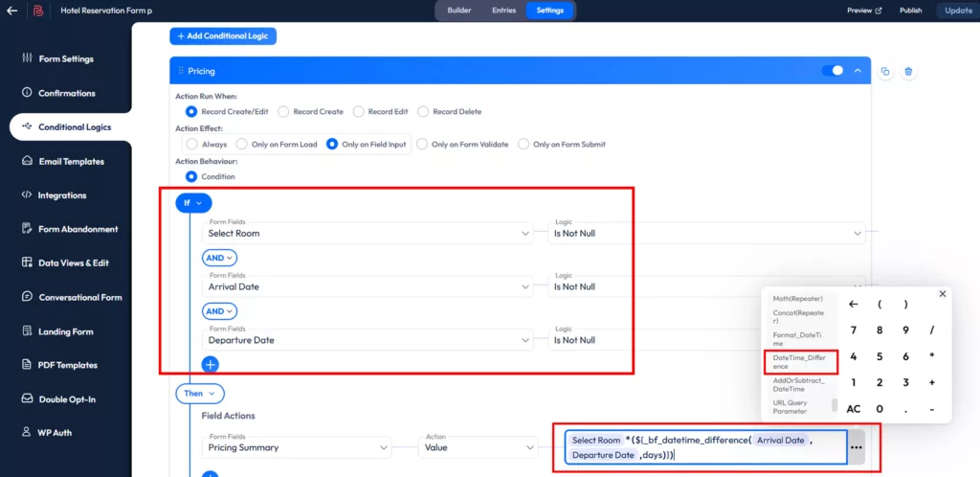Viewport: 980px width, 477px height.
Task: Click the Integrations sidebar icon
Action: [x=27, y=195]
